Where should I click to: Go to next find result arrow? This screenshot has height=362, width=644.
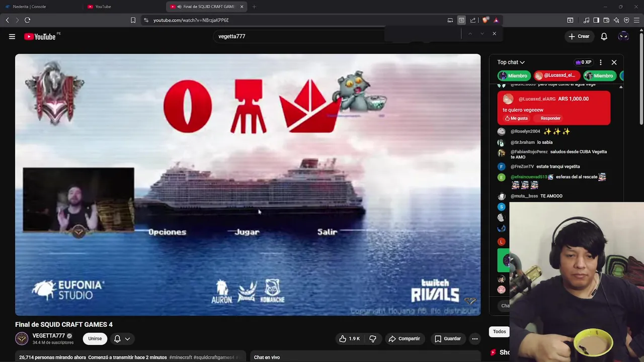pos(482,34)
